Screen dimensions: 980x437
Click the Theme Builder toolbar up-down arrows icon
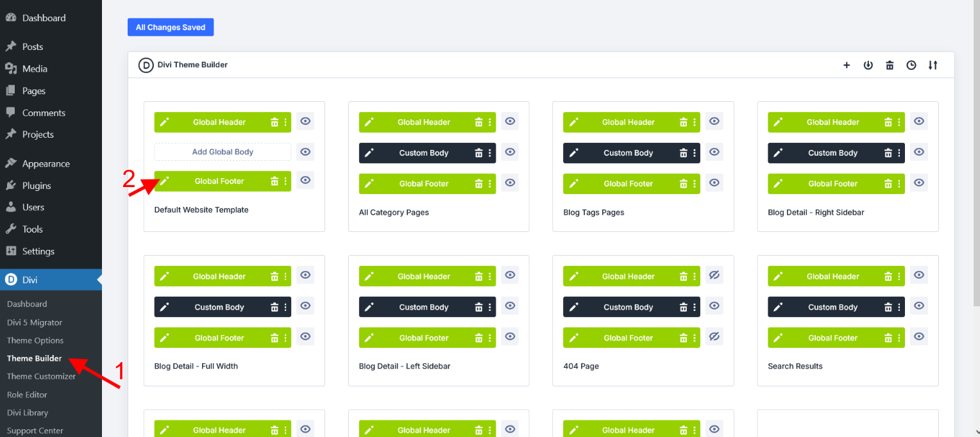tap(933, 65)
